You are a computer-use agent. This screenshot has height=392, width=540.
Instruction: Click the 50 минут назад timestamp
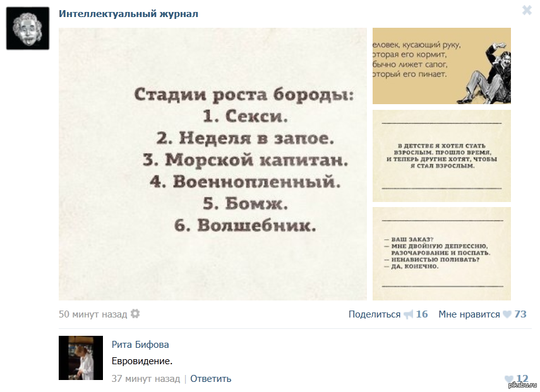point(93,314)
